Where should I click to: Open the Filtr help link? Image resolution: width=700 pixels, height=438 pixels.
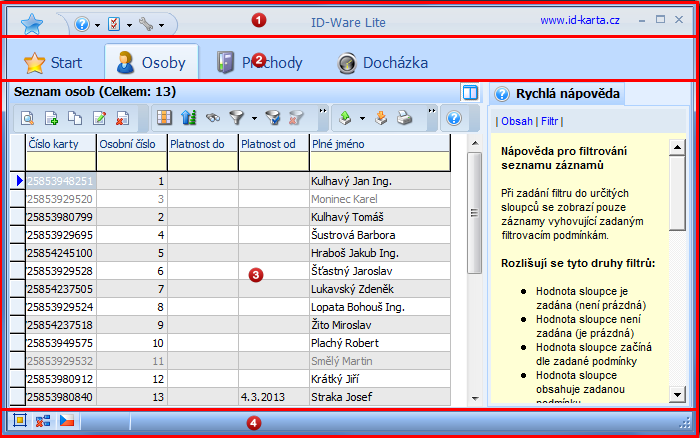click(550, 121)
